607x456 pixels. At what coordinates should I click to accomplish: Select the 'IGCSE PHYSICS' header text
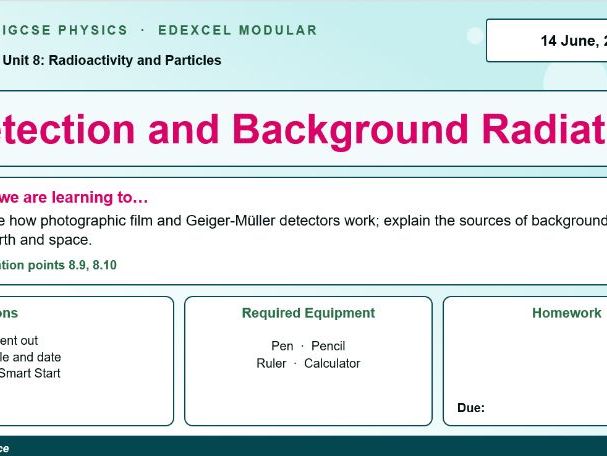63,30
